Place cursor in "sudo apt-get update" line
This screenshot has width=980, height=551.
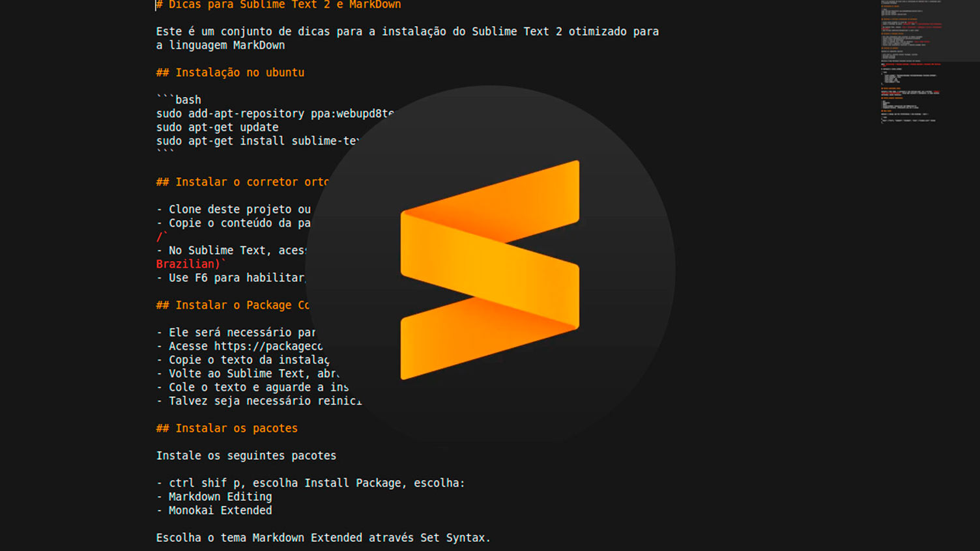click(217, 127)
